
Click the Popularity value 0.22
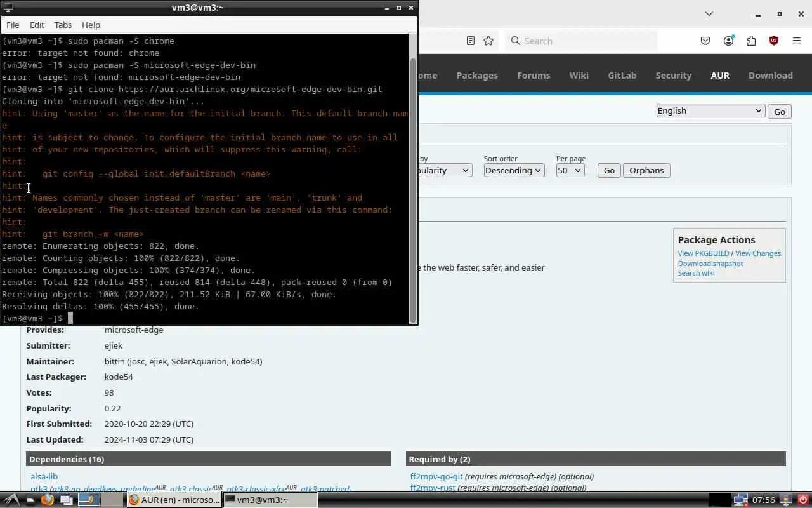(x=112, y=408)
